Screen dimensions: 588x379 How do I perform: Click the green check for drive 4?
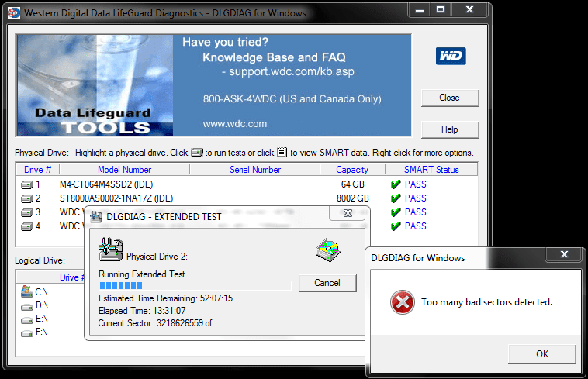396,226
